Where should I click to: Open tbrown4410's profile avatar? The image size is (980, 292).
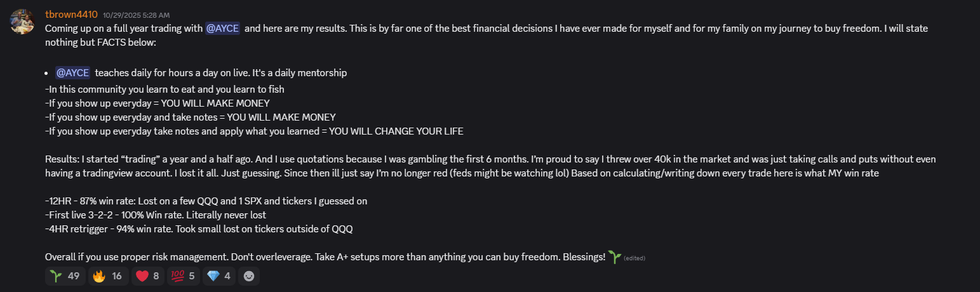22,22
